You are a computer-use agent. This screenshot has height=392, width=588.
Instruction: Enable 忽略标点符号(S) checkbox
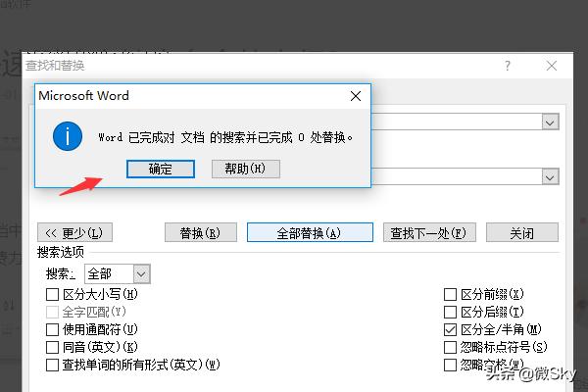[451, 347]
